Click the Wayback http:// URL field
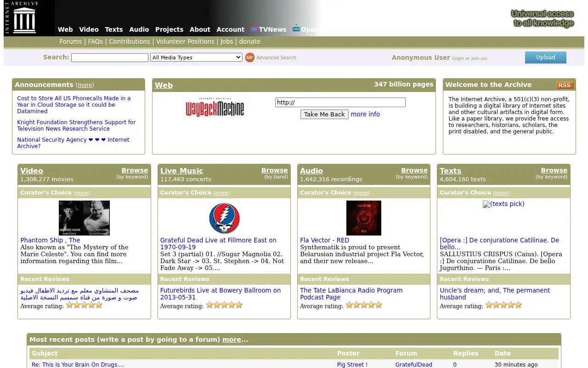The height and width of the screenshot is (368, 588). click(340, 102)
